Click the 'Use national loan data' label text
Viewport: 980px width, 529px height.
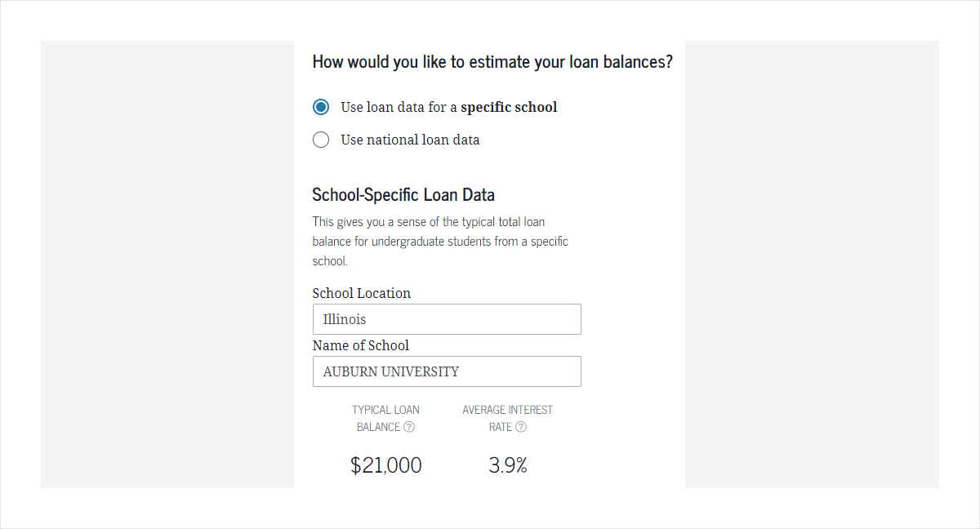point(410,140)
